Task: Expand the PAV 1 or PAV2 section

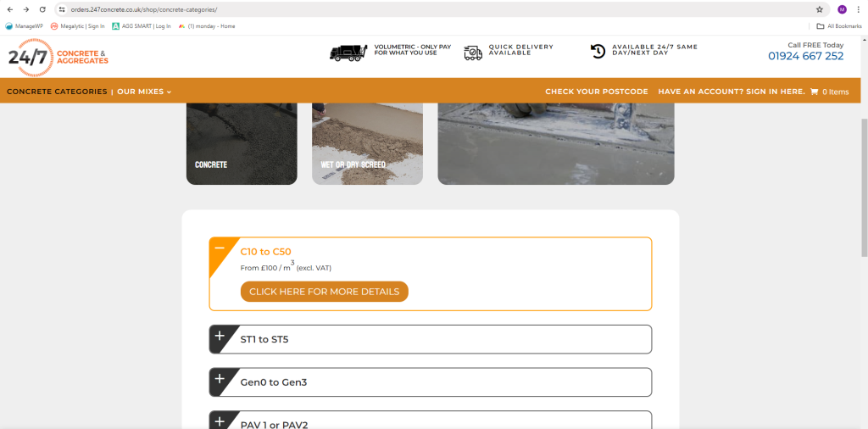Action: [220, 421]
